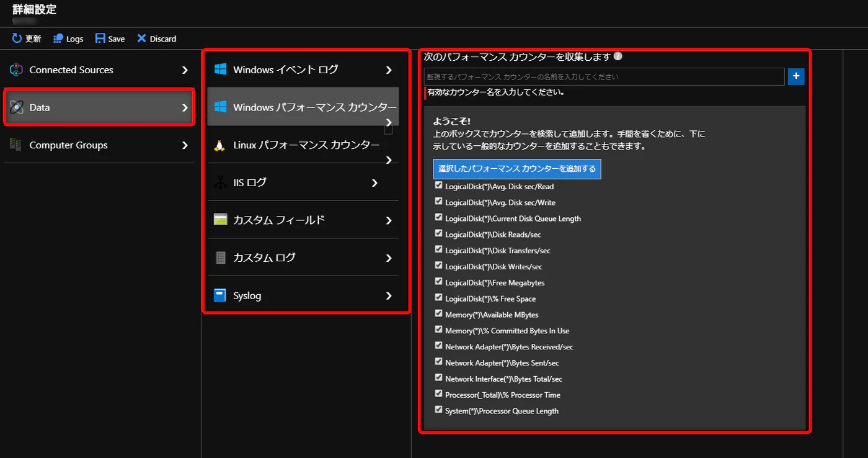
Task: Click the Discard toolbar button label
Action: 163,38
